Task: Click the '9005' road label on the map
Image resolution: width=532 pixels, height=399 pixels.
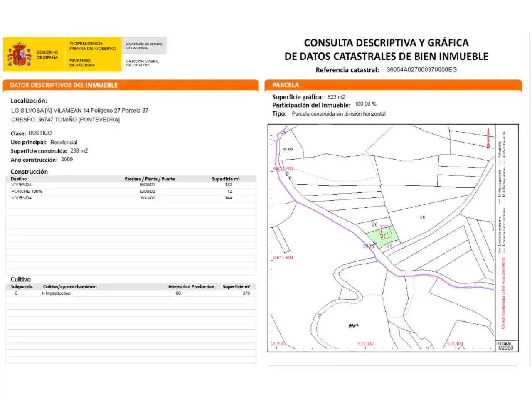Action: pyautogui.click(x=368, y=246)
